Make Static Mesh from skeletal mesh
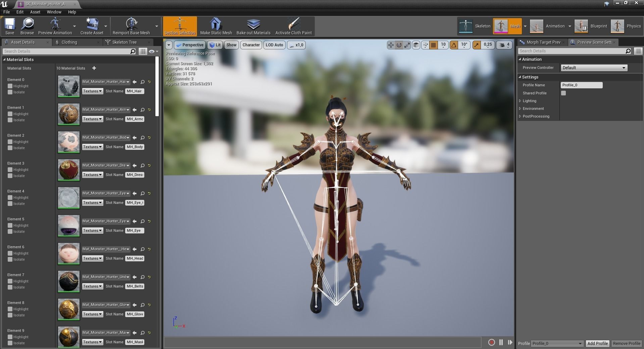Viewport: 644px width, 349px height. (x=216, y=26)
